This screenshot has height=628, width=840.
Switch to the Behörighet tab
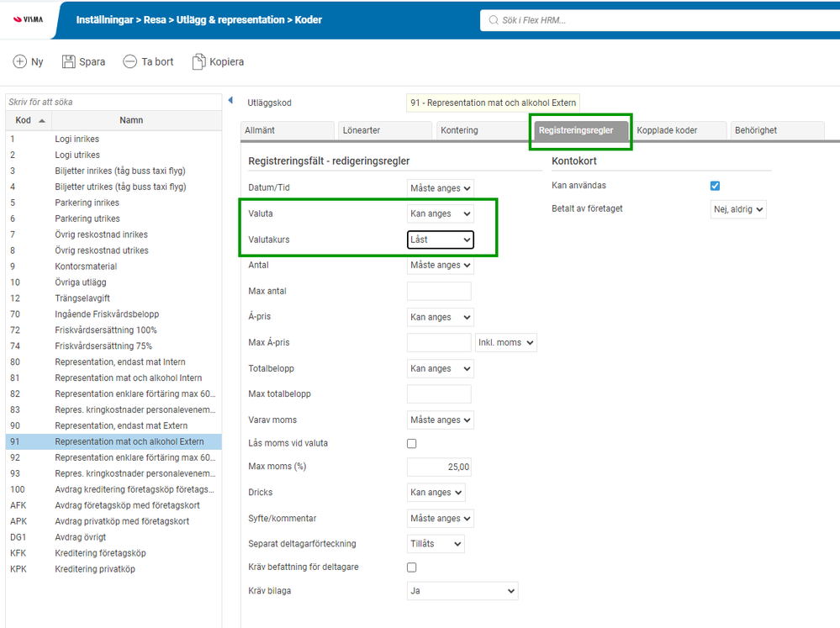click(777, 130)
